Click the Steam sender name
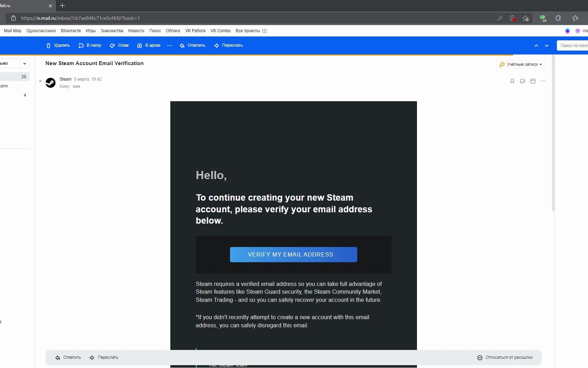Viewport: 588px width, 368px height. coord(65,79)
